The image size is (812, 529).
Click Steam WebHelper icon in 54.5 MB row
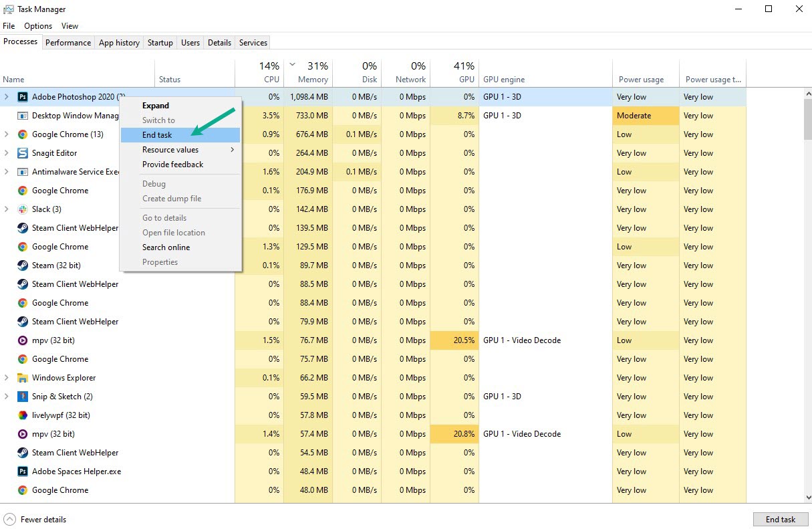[22, 453]
